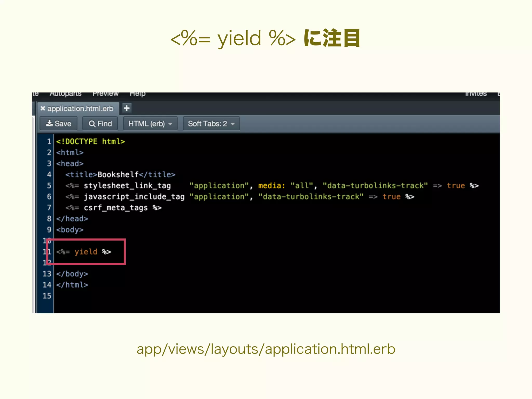Click the opening <html> tag on line 2
This screenshot has height=399, width=532.
(70, 152)
